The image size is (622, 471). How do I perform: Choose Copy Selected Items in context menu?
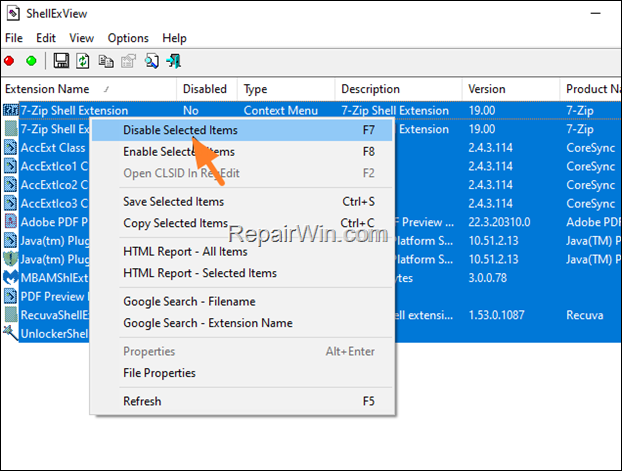pyautogui.click(x=242, y=223)
